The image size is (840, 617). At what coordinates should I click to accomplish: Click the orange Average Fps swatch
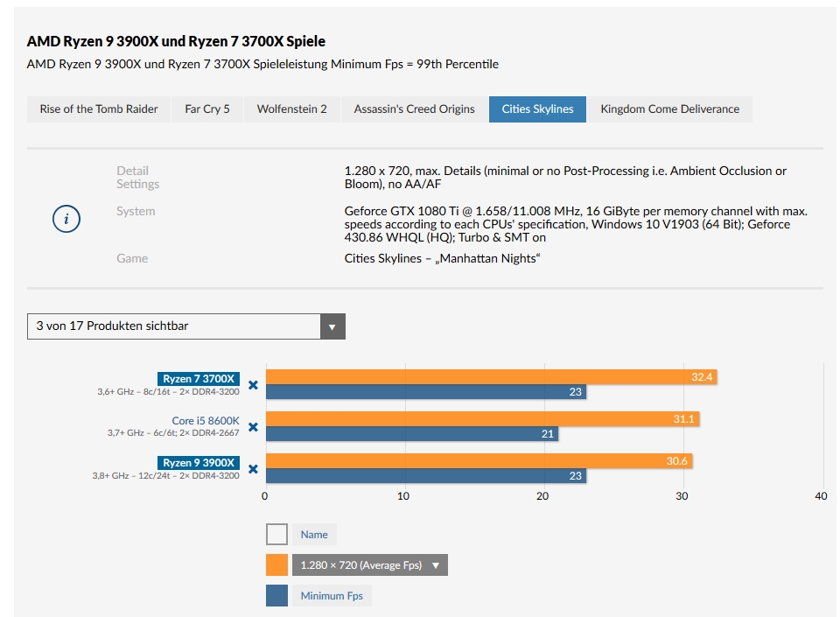pos(277,565)
